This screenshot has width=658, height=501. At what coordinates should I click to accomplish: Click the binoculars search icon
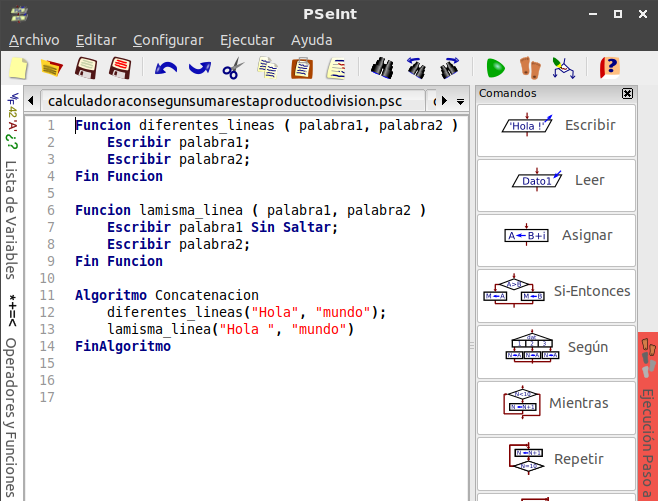point(382,68)
